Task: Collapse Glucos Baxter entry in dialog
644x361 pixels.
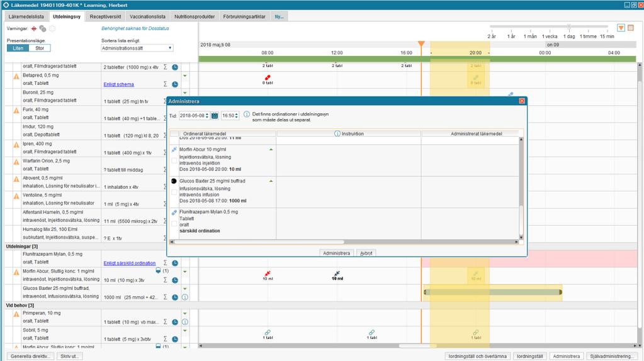Action: (x=271, y=181)
